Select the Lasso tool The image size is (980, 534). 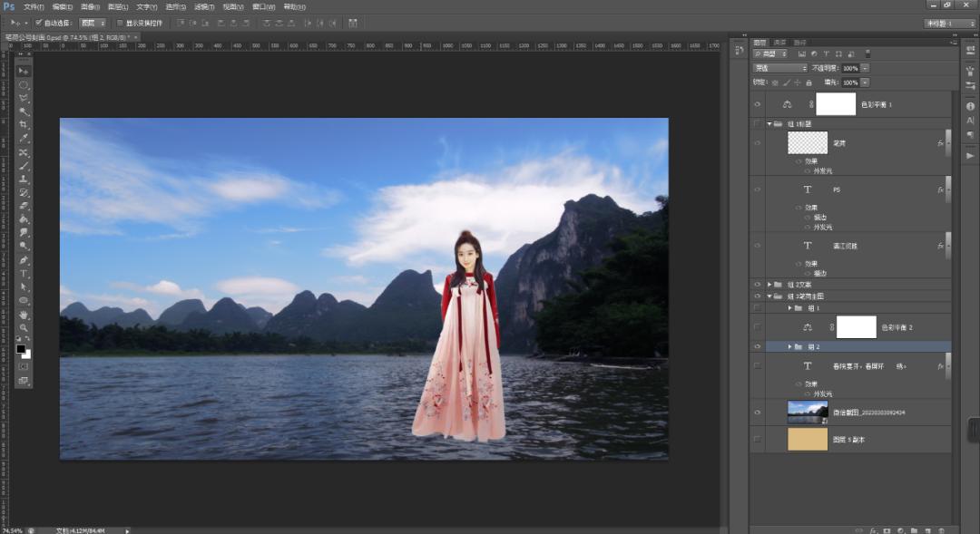24,98
